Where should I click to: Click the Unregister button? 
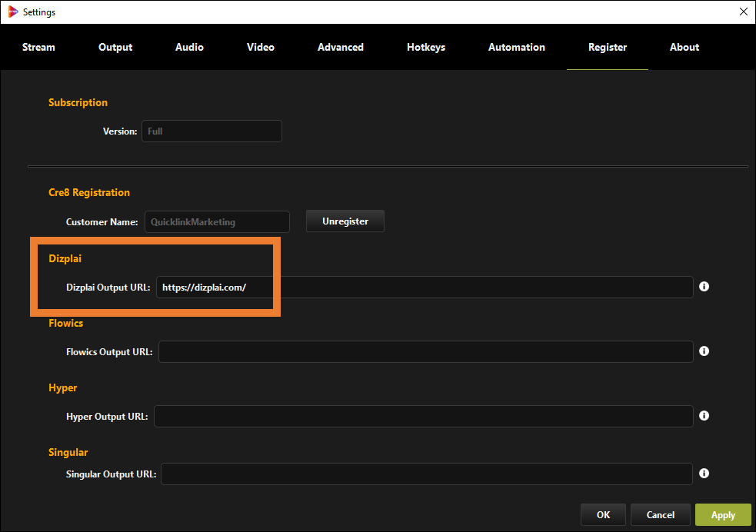[x=345, y=221]
